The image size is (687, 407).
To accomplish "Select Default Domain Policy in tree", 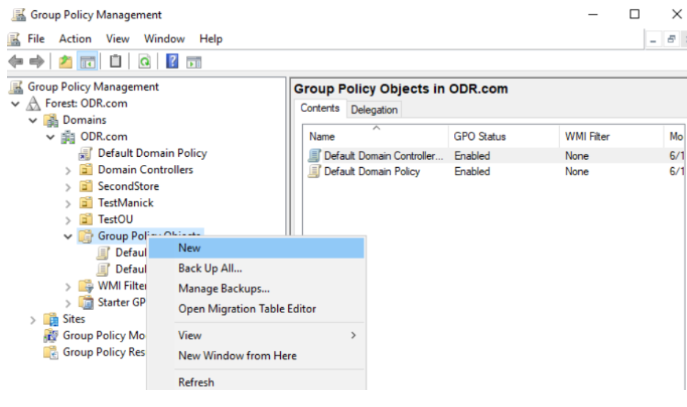I will (152, 153).
